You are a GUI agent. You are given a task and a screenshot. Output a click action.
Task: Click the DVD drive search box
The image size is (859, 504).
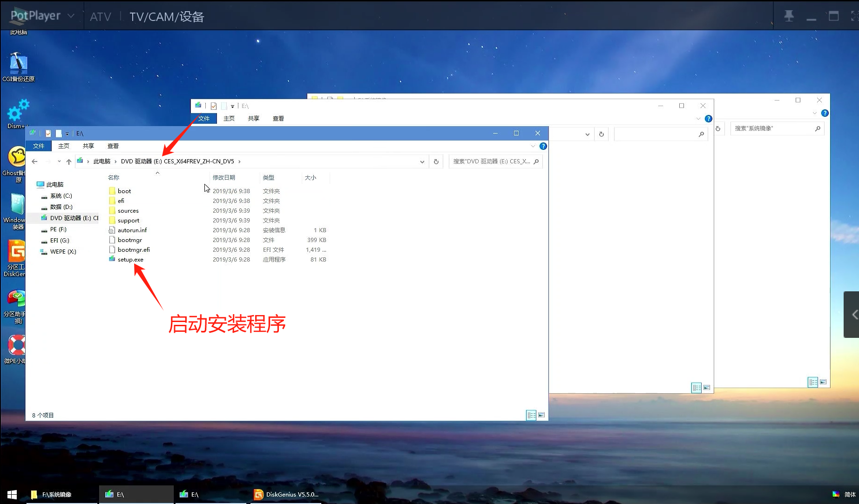[495, 161]
